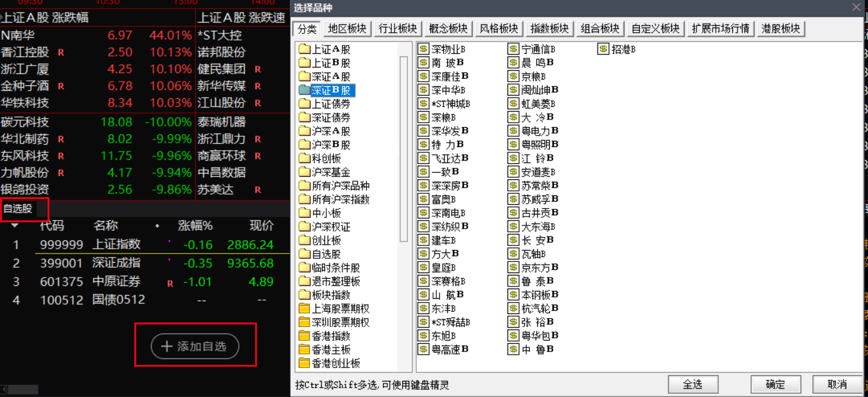This screenshot has height=397, width=868.
Task: Click the stock icon beside 古井贡B
Action: click(x=513, y=213)
